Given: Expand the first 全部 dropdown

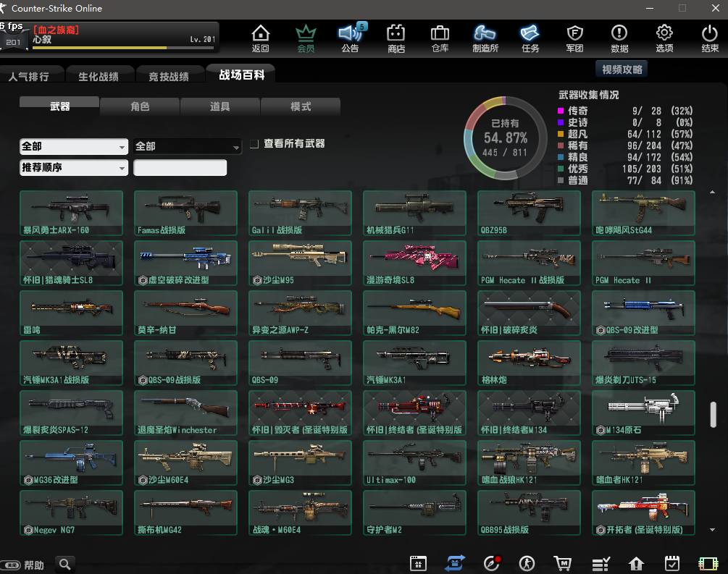Looking at the screenshot, I should pyautogui.click(x=74, y=147).
